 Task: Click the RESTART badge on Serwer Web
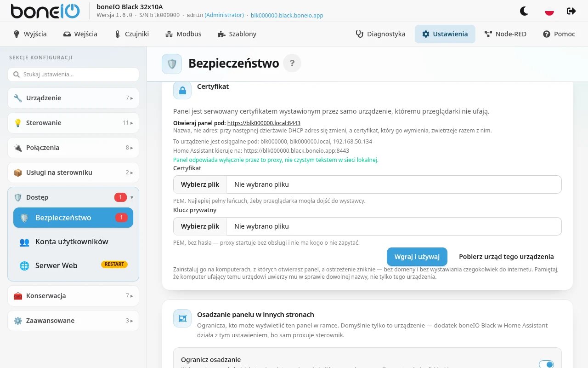pyautogui.click(x=114, y=264)
